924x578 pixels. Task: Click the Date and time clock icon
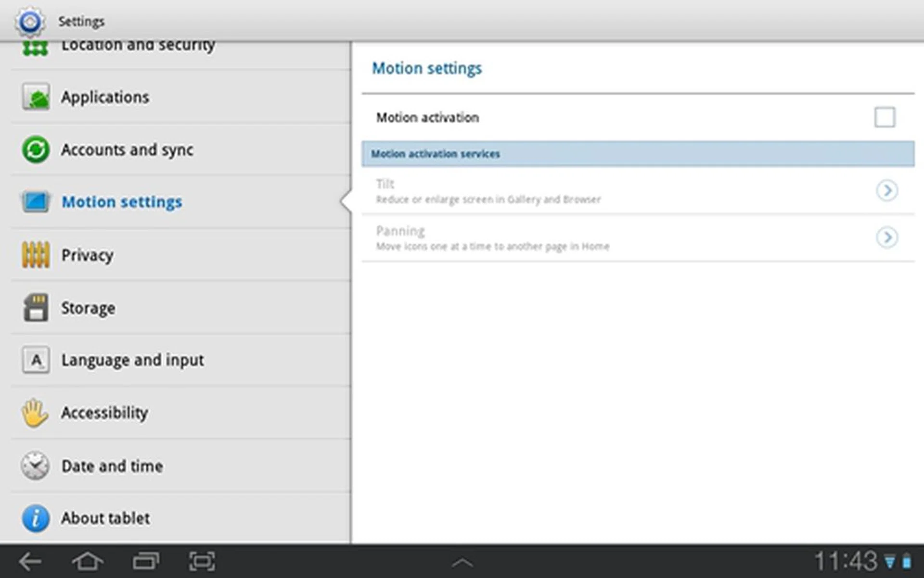[x=35, y=465]
